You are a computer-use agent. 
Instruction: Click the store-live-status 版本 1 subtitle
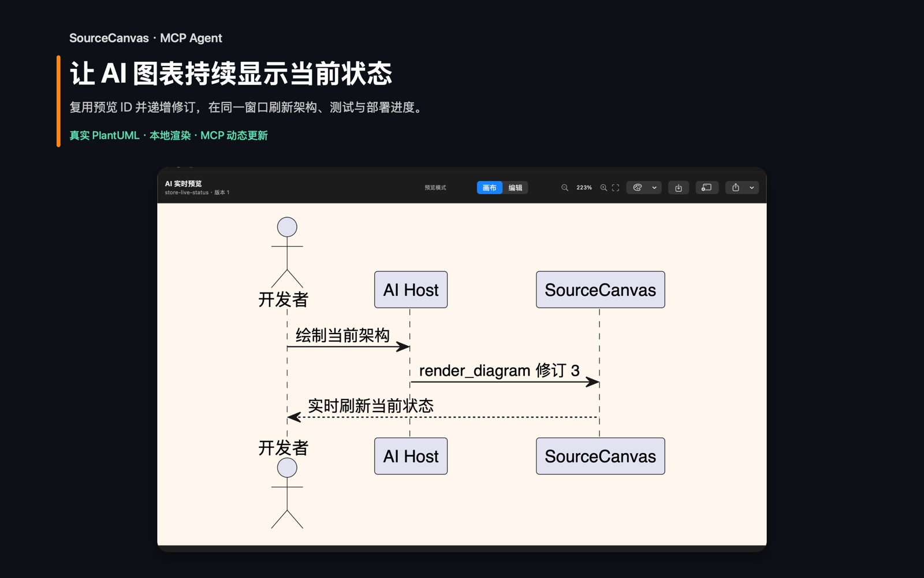(197, 192)
